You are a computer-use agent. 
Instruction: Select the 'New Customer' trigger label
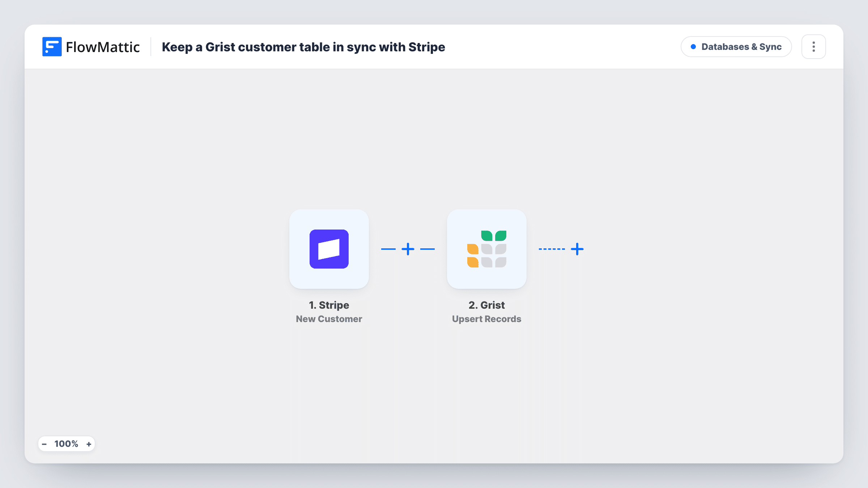click(329, 319)
